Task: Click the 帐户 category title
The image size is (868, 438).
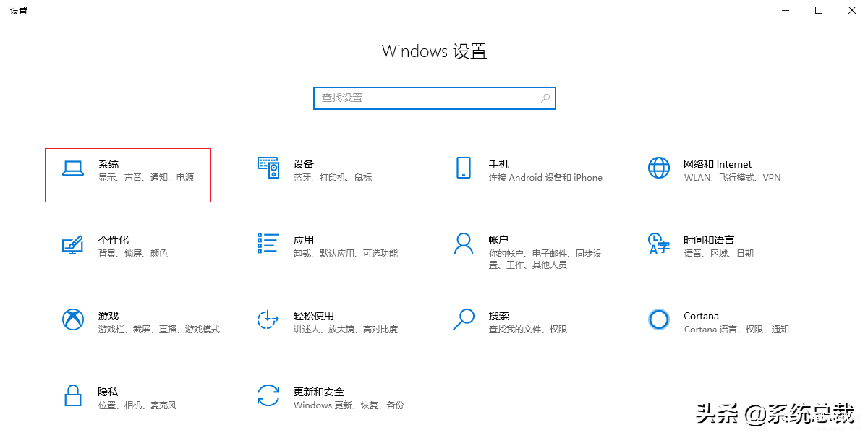Action: (499, 240)
